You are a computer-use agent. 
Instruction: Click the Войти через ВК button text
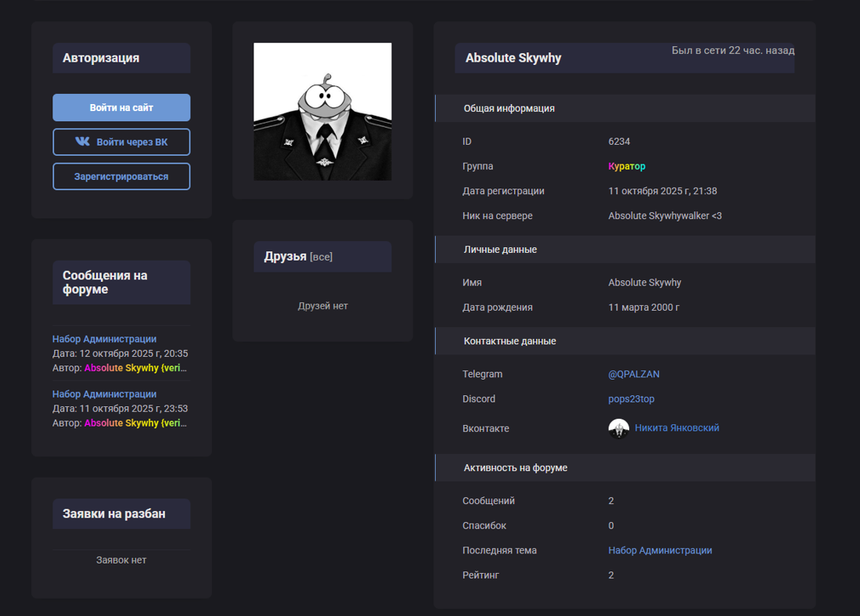131,142
